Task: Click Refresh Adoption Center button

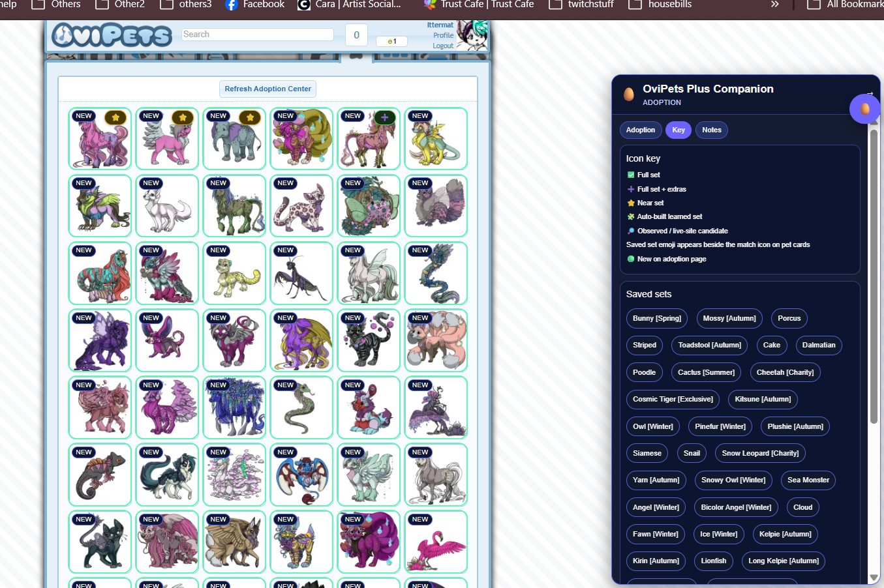Action: pos(268,89)
